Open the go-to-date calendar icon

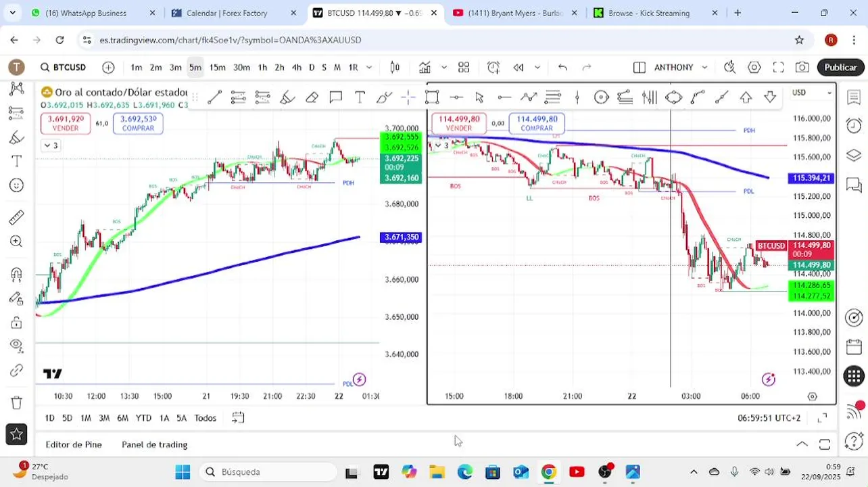(x=238, y=418)
